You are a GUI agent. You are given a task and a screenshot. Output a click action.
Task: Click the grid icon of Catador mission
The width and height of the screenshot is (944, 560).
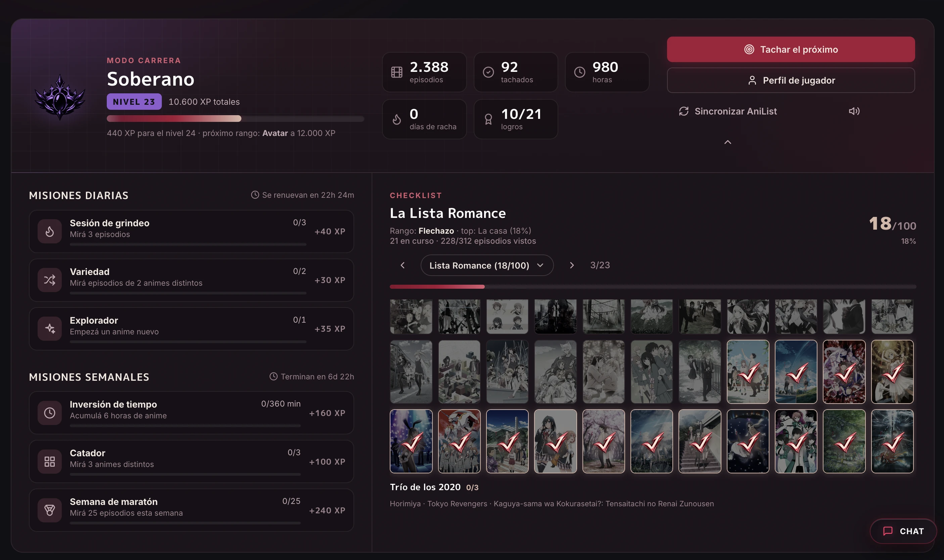click(x=49, y=462)
